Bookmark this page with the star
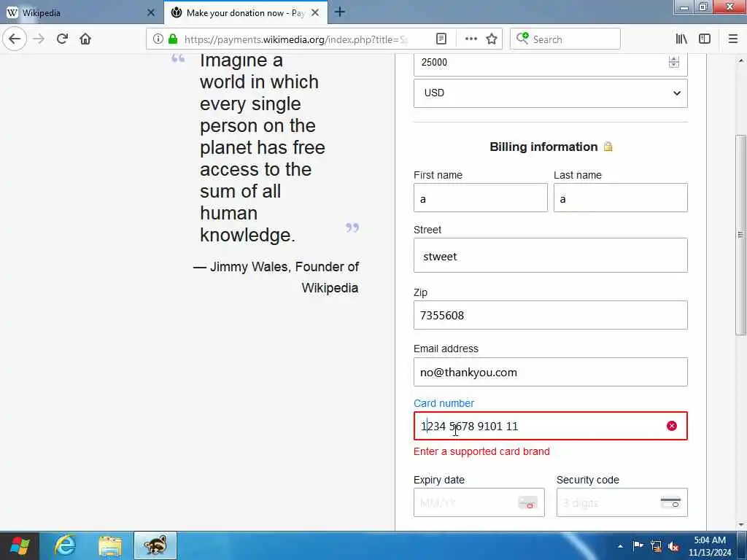Screen dimensions: 747x560 pos(492,39)
